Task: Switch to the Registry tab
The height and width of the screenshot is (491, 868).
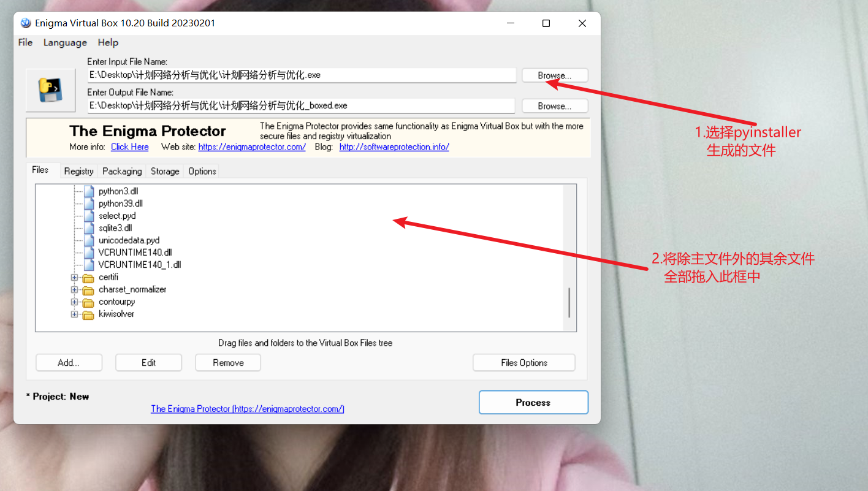Action: click(x=78, y=171)
